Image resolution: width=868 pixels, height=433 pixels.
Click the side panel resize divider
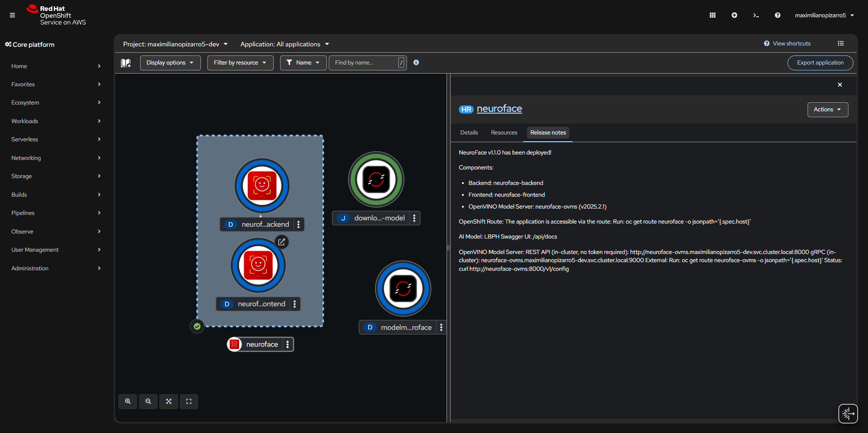point(448,248)
